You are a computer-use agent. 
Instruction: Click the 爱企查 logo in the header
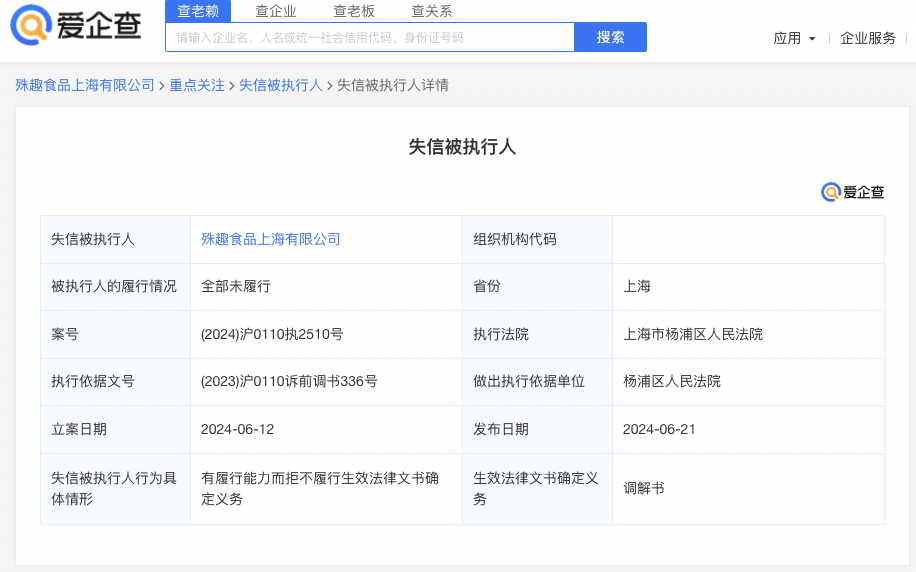pos(76,25)
